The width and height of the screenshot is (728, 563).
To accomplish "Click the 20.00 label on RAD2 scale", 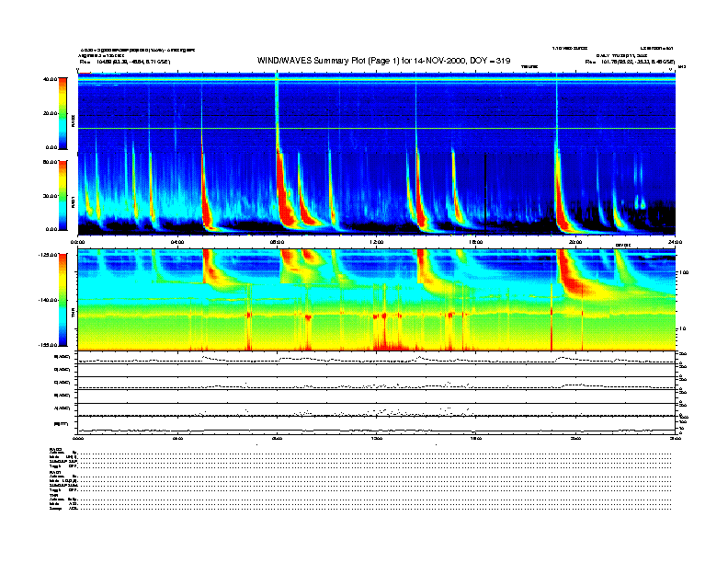I will coord(50,113).
